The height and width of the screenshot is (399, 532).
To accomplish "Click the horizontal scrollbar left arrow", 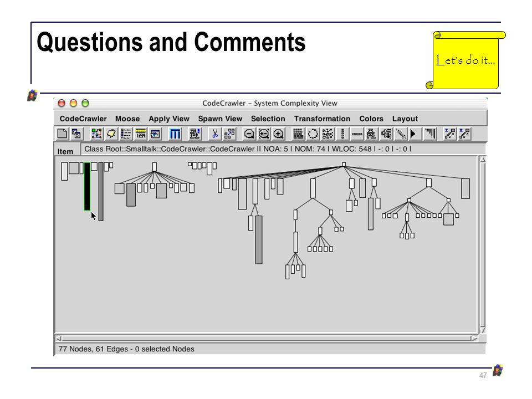I will [58, 338].
